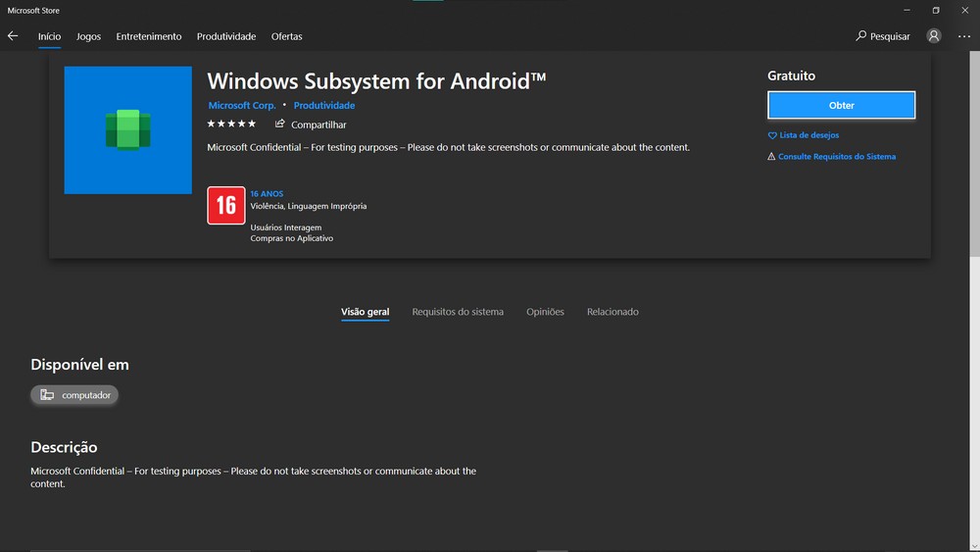Open the Opiniões tab
Screen dimensions: 980x552
[x=545, y=312]
